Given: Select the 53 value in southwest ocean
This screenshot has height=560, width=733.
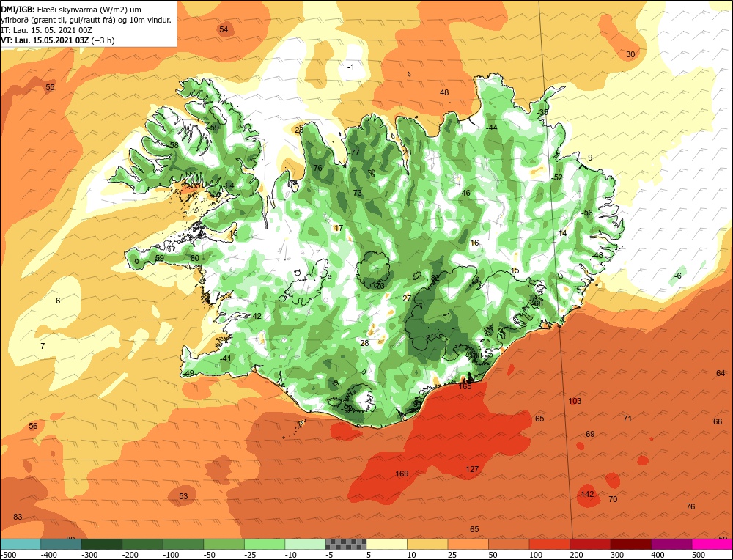Looking at the screenshot, I should point(183,496).
